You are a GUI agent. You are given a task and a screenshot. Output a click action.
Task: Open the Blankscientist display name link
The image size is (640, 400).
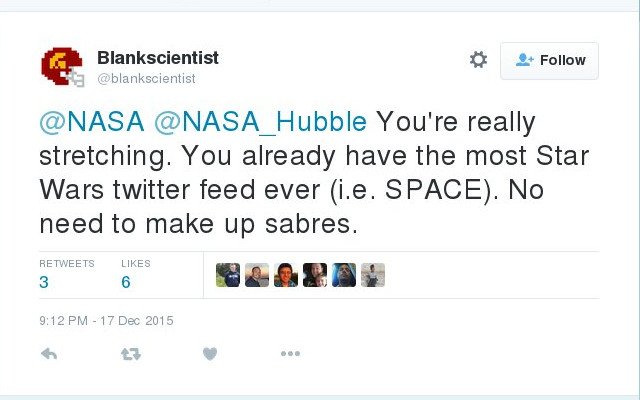[x=158, y=58]
